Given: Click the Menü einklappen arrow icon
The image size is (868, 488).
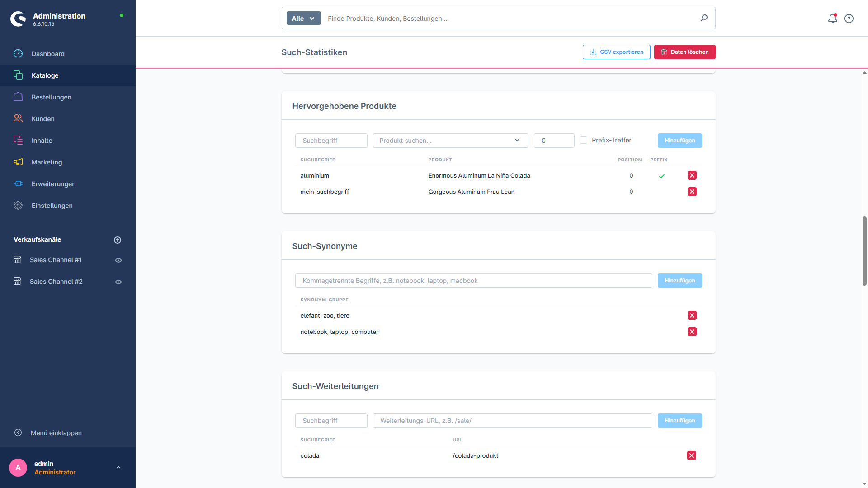Looking at the screenshot, I should coord(18,433).
